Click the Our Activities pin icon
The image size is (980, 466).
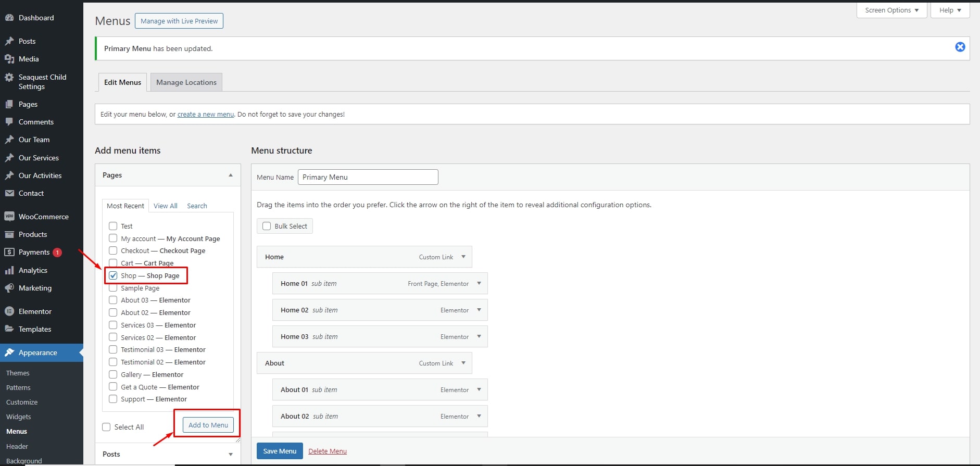coord(9,175)
